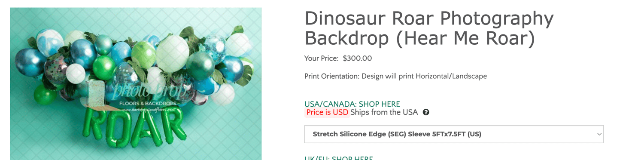Follow the USA/CANADA: SHOP HERE link

(352, 104)
